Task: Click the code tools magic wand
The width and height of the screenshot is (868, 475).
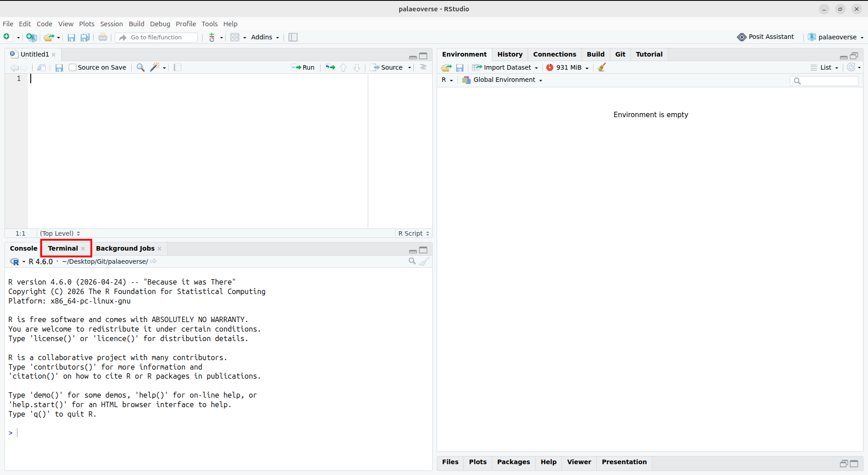Action: (x=155, y=67)
